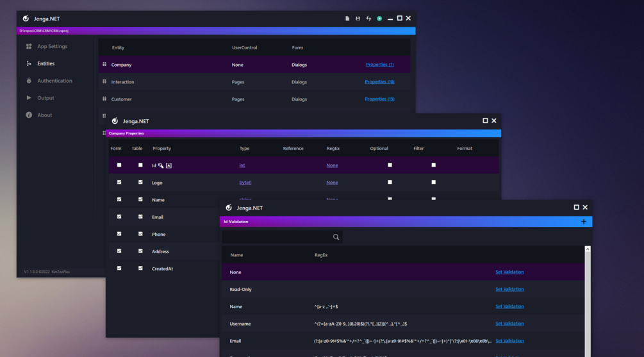644x357 pixels.
Task: Click the auto-increment icon next to Id key
Action: click(169, 165)
